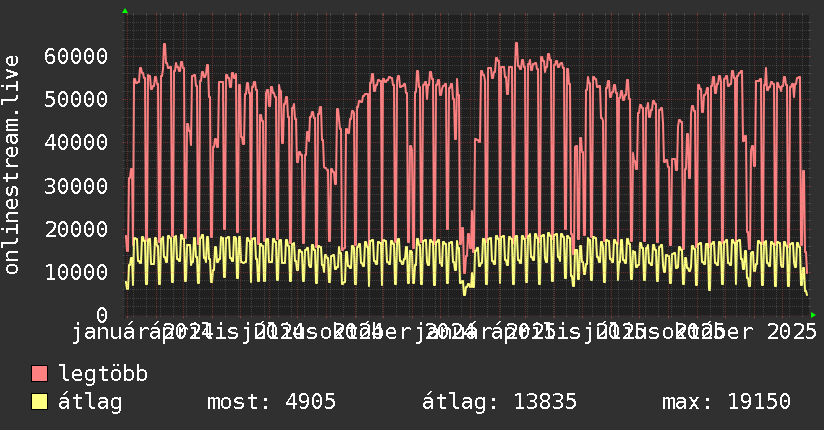Click the 0 y-axis label

tap(101, 315)
